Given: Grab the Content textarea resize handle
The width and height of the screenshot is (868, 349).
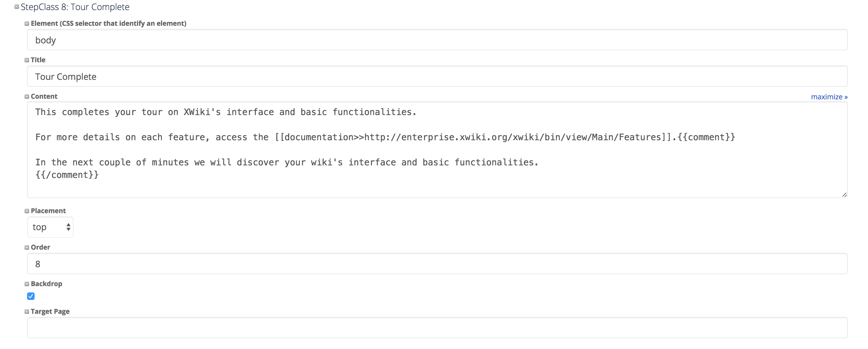Looking at the screenshot, I should [x=844, y=195].
